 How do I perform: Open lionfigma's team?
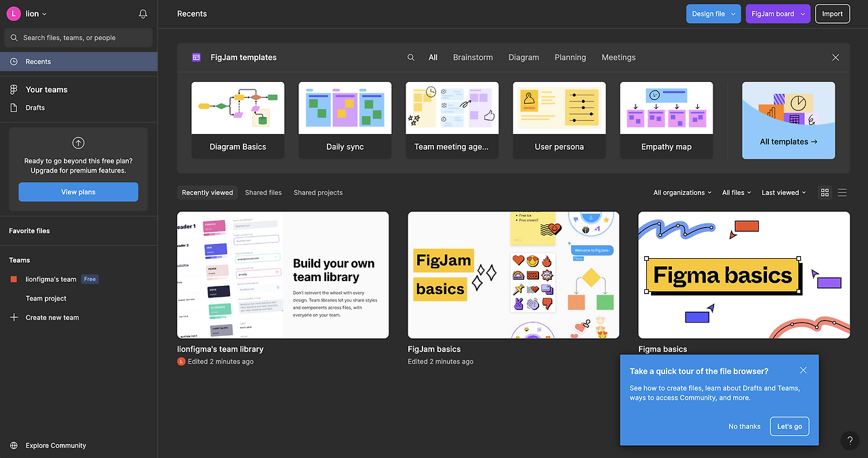tap(51, 279)
